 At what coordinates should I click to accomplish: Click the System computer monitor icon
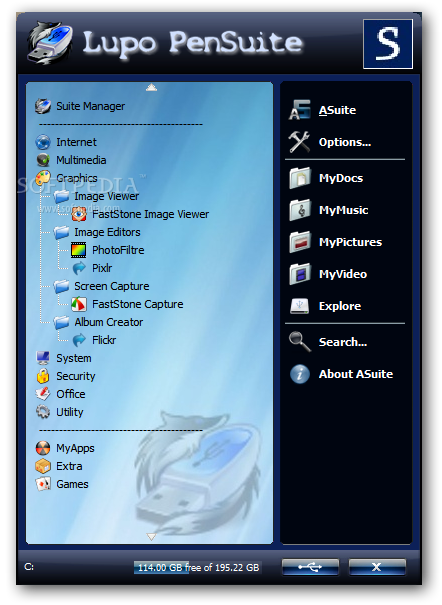click(43, 358)
